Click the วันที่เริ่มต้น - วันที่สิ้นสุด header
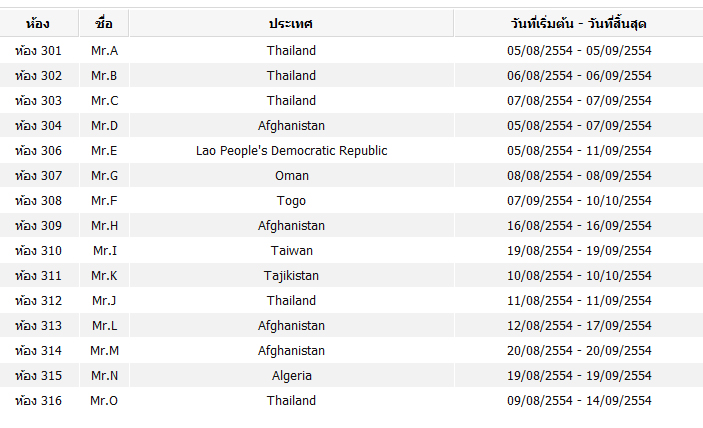703x428 pixels. (x=578, y=23)
